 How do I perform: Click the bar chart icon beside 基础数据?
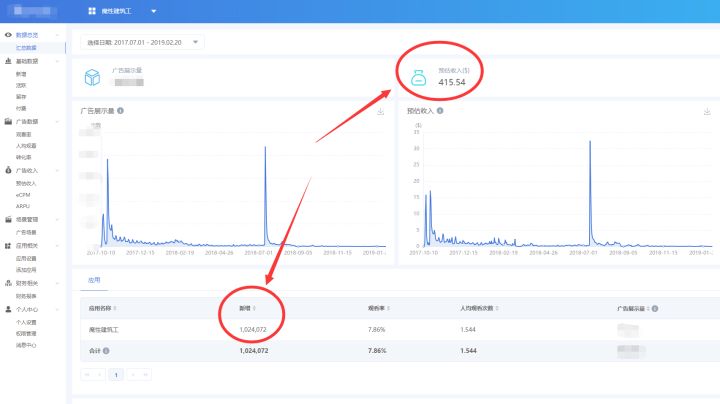tap(8, 61)
